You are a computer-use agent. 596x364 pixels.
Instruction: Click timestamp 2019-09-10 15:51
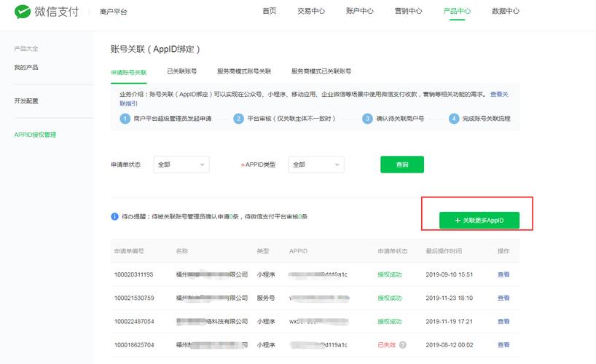coord(450,274)
